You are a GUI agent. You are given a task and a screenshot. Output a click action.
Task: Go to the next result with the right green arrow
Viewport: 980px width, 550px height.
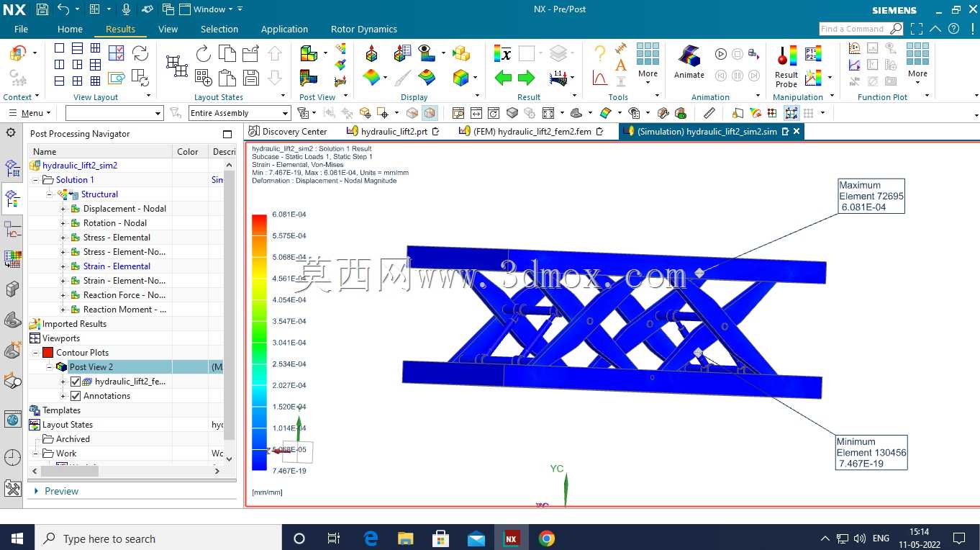tap(527, 78)
